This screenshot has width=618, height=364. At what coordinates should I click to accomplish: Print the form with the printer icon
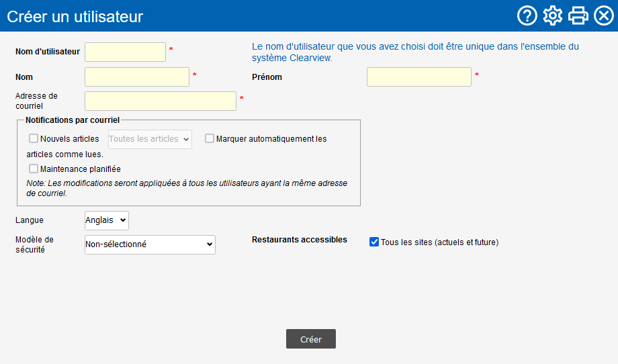[x=578, y=16]
